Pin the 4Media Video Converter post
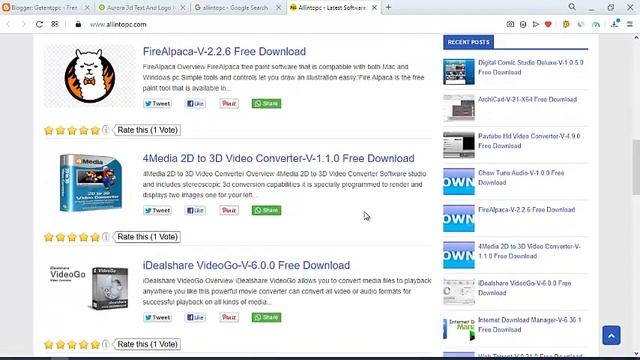Screen dimensions: 640x360 pyautogui.click(x=229, y=211)
